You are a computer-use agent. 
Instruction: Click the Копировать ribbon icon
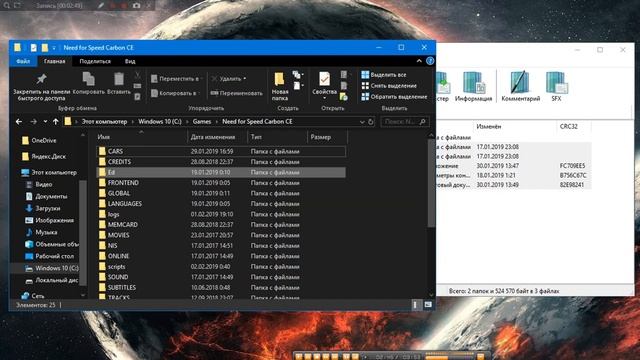click(89, 84)
